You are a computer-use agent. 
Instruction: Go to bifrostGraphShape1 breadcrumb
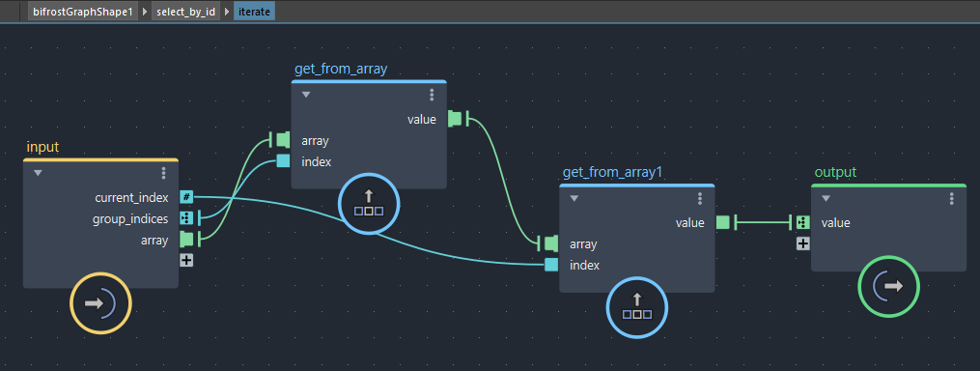[83, 12]
